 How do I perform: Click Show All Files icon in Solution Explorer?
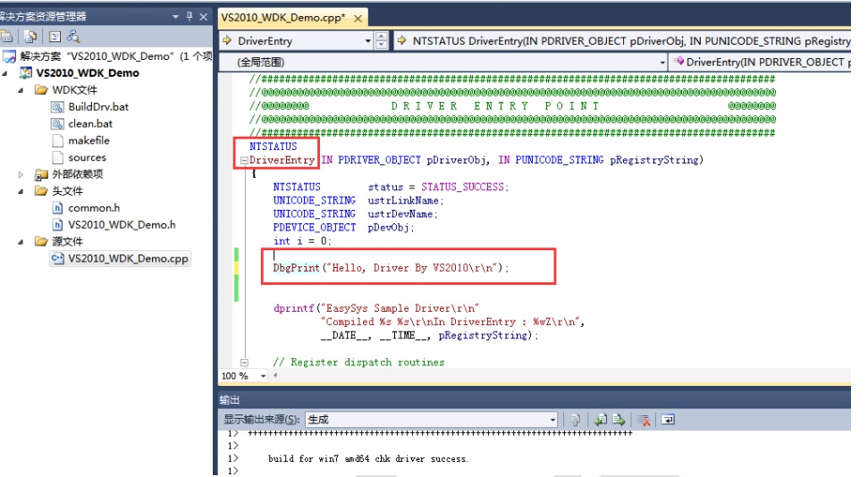pyautogui.click(x=30, y=37)
